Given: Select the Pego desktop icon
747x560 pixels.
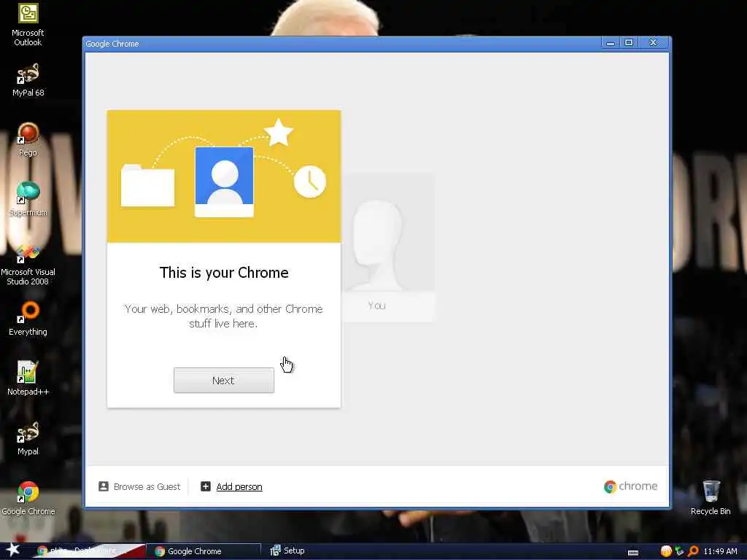Looking at the screenshot, I should point(28,139).
